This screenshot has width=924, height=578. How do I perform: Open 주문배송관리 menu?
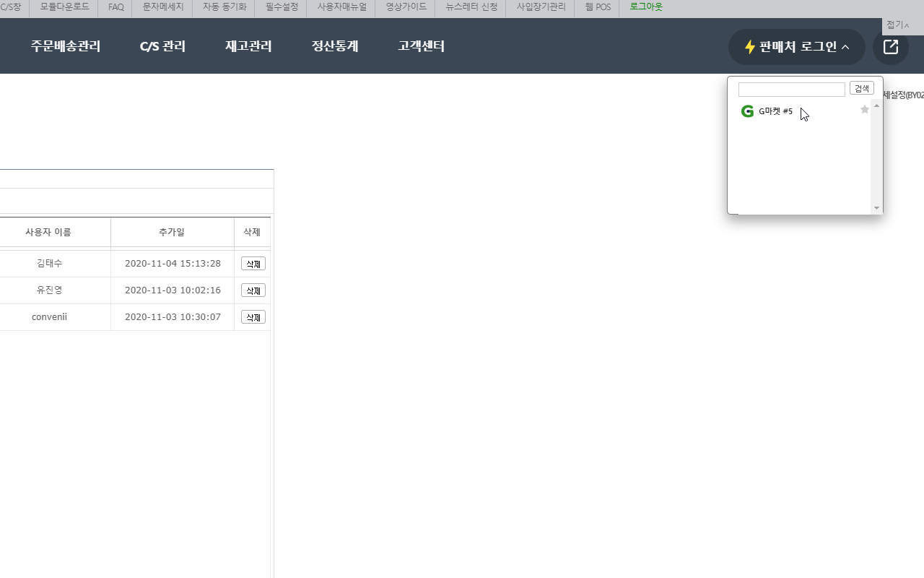click(66, 46)
